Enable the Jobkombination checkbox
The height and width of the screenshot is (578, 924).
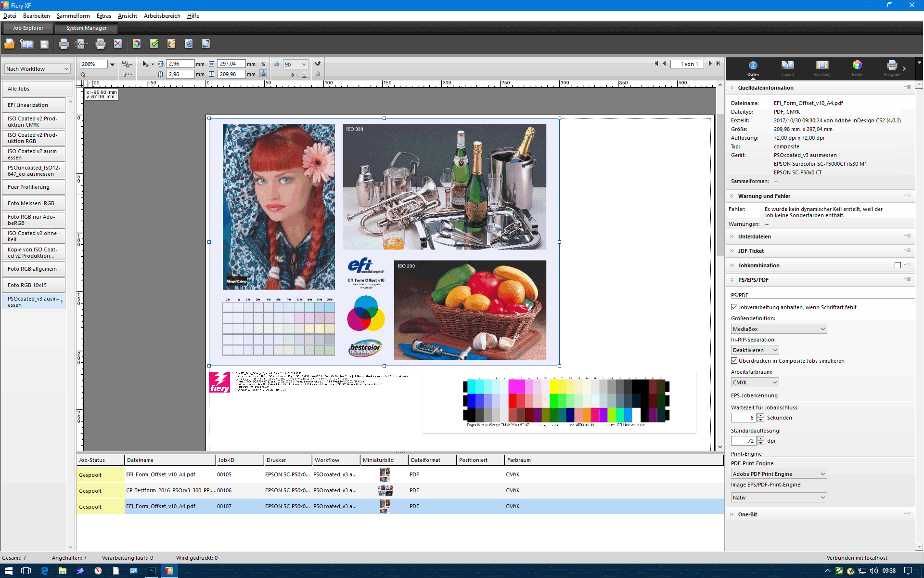(898, 265)
